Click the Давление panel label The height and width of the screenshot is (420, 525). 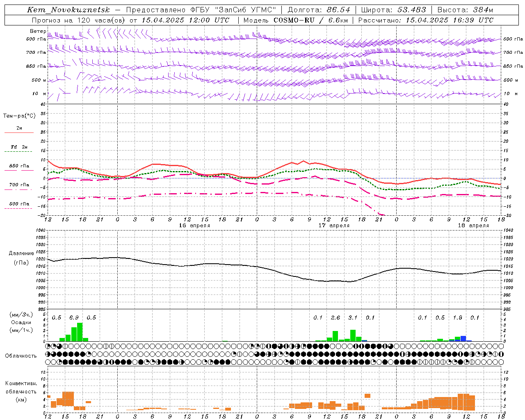point(21,253)
